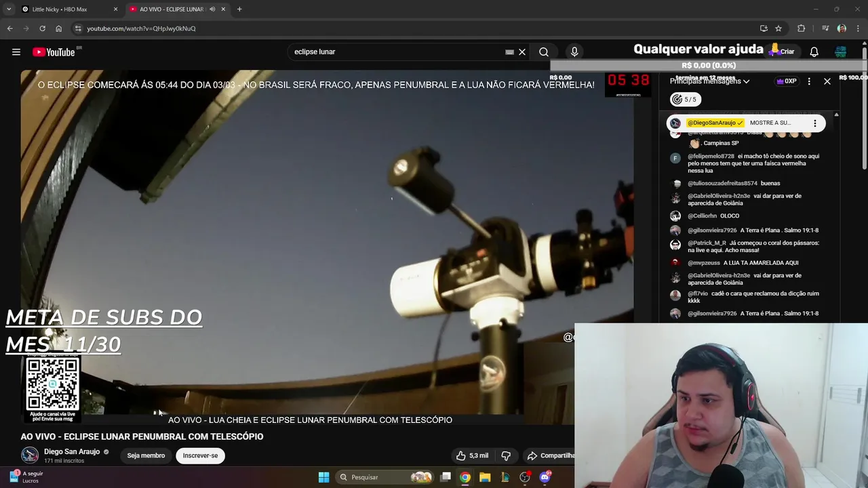Reload the current page
This screenshot has width=868, height=488.
tap(42, 28)
